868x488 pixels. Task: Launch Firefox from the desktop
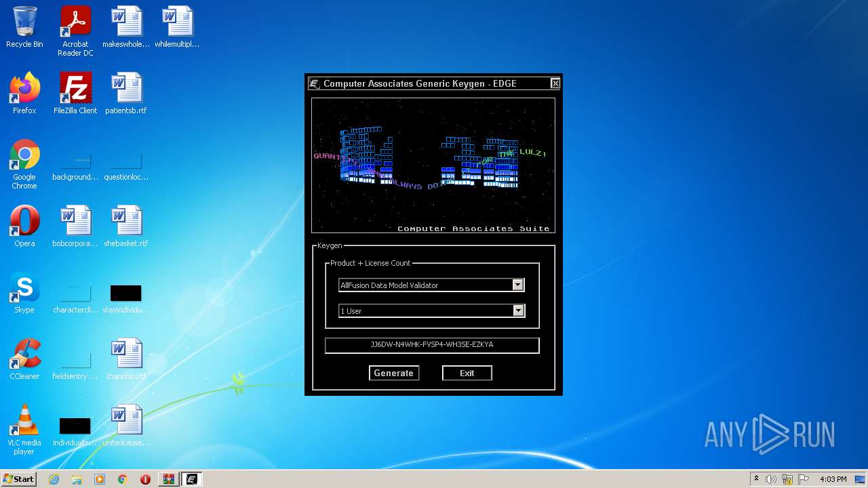pos(24,94)
